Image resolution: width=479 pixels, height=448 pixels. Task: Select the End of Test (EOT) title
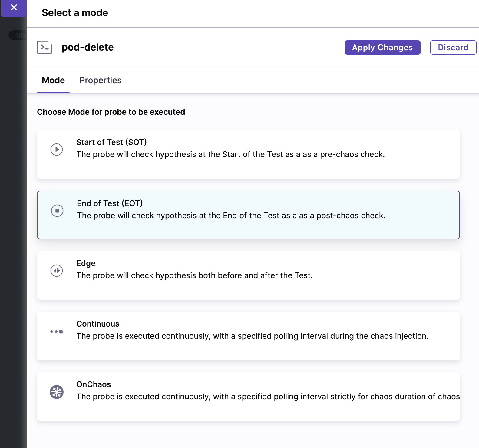click(x=110, y=203)
